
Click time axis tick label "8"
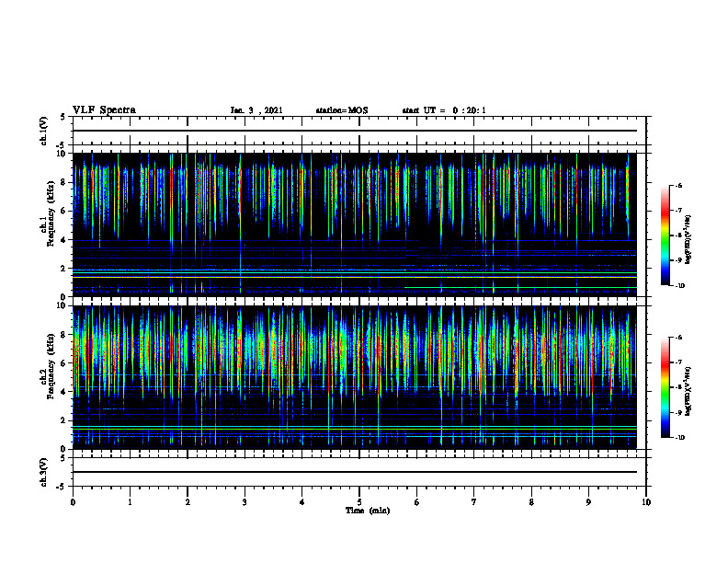click(x=531, y=502)
